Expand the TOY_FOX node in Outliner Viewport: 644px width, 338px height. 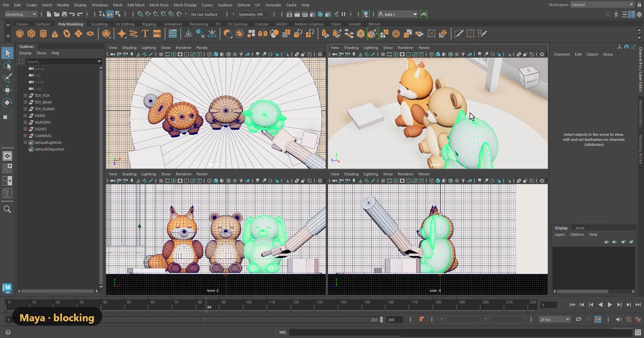click(x=25, y=96)
